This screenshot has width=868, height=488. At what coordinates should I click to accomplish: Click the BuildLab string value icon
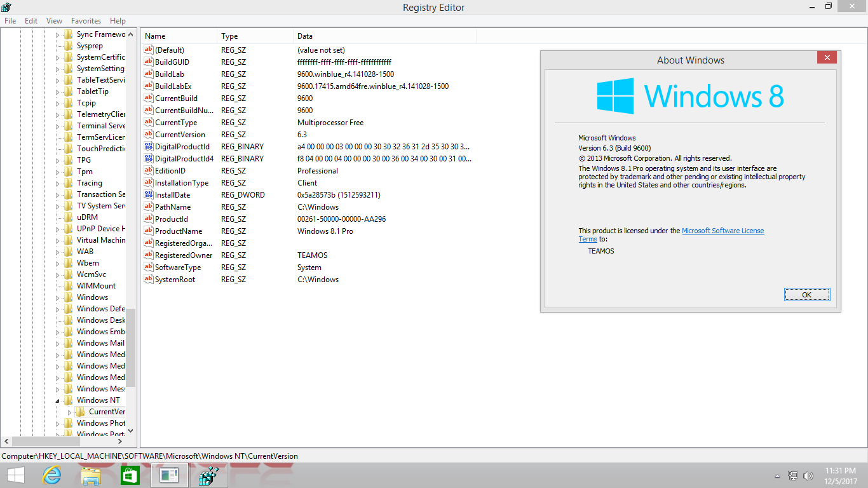click(x=149, y=74)
